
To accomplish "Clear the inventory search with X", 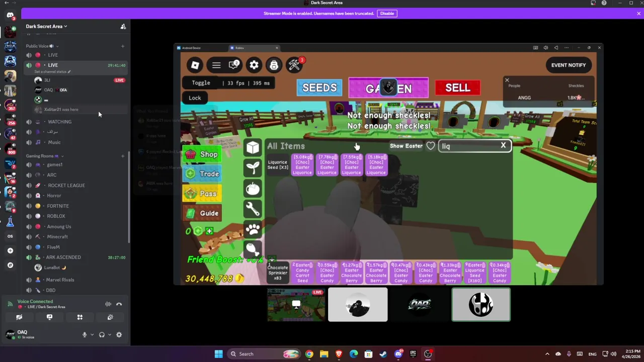I will tap(503, 145).
